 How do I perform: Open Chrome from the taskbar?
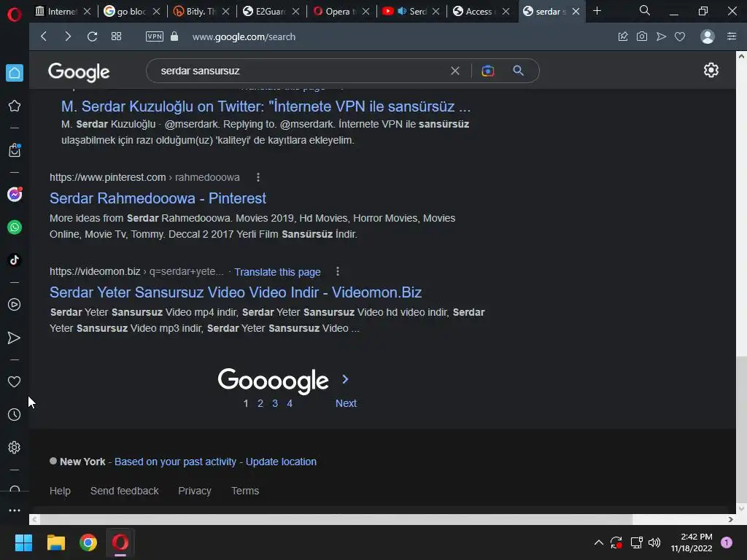(x=88, y=542)
